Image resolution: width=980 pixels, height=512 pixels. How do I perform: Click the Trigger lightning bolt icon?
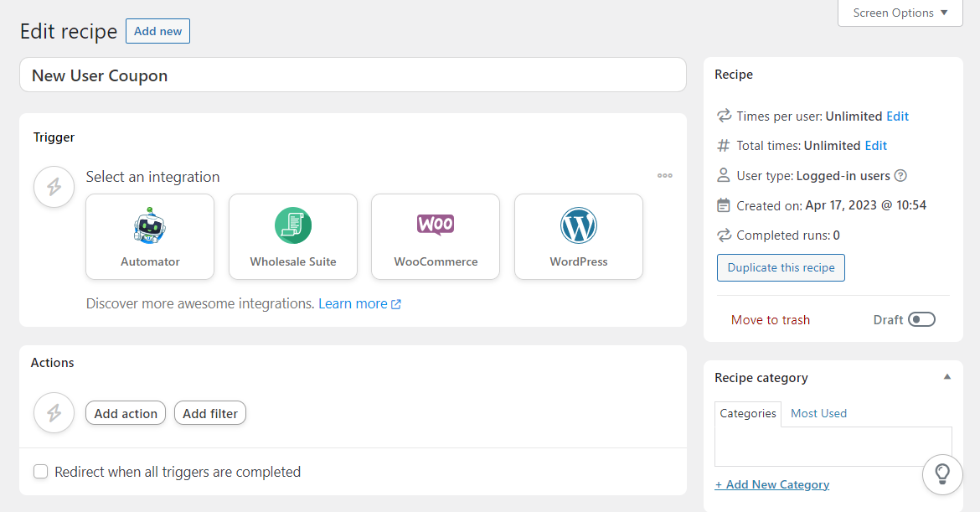click(54, 186)
